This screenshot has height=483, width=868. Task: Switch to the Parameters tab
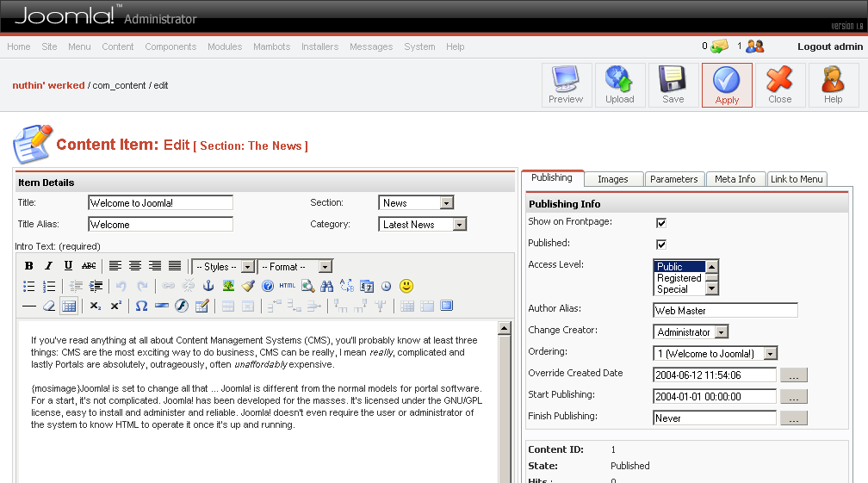point(674,179)
